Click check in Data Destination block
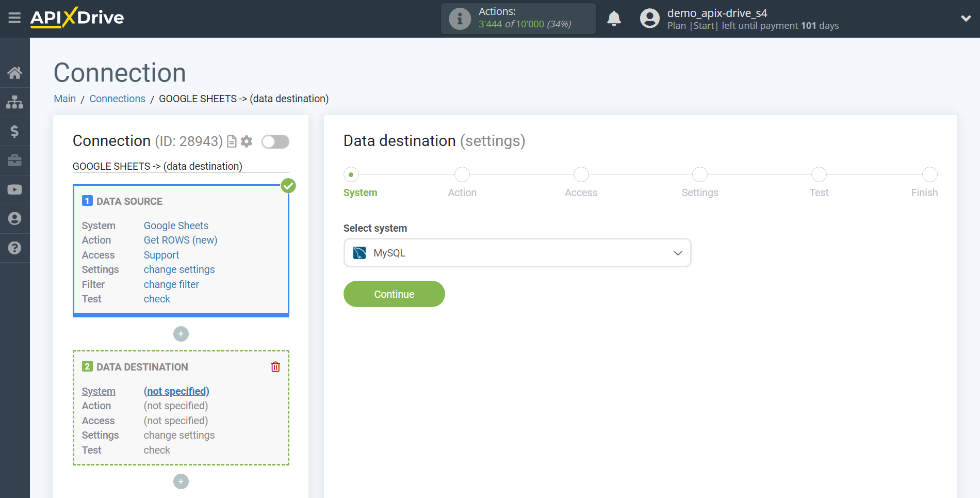This screenshot has width=980, height=498. 157,450
